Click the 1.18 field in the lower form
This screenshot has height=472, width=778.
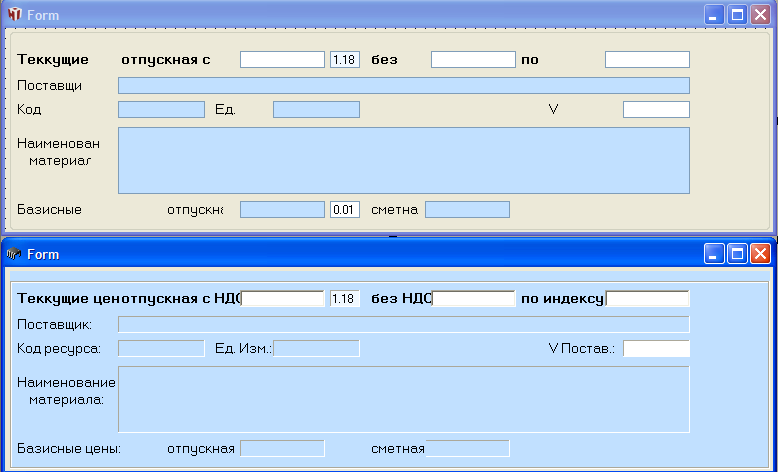coord(344,298)
